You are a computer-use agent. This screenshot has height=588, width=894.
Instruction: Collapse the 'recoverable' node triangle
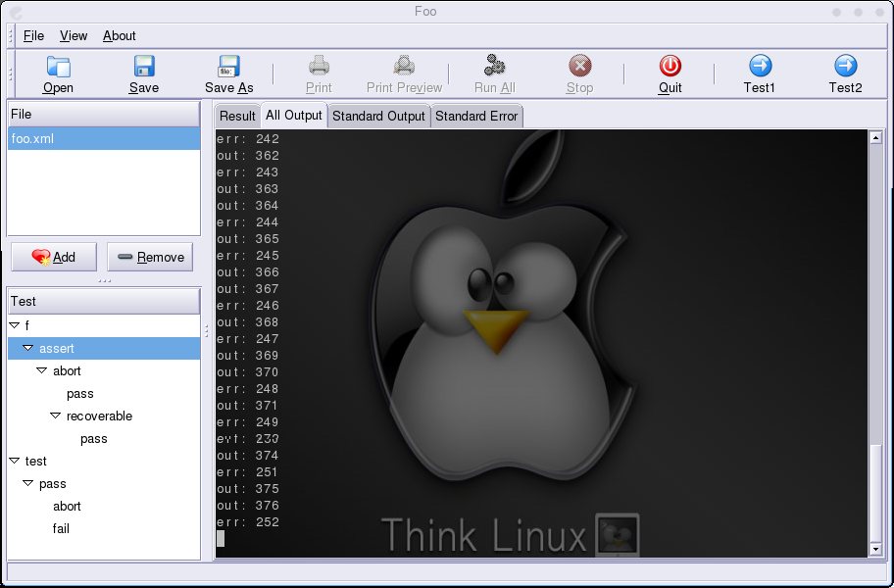pyautogui.click(x=55, y=416)
